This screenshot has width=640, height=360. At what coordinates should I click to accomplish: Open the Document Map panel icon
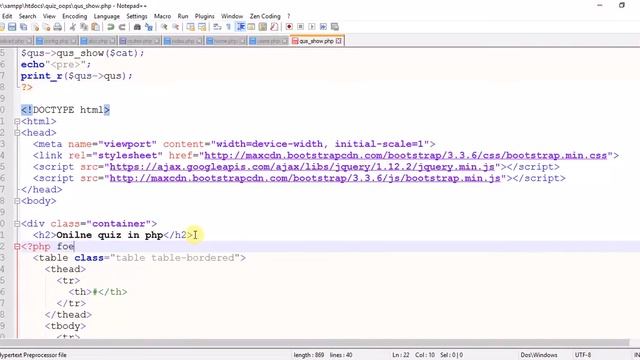(263, 27)
